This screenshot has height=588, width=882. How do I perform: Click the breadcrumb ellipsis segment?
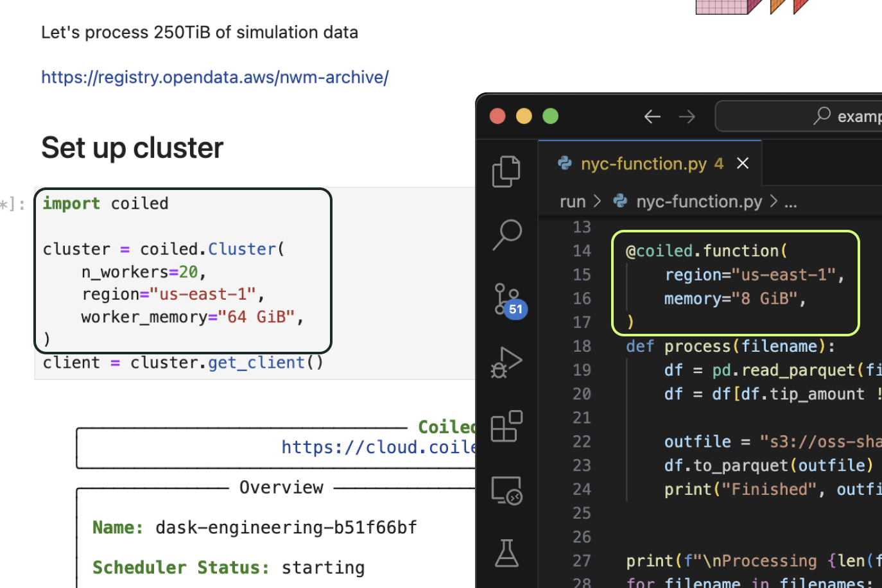[791, 202]
